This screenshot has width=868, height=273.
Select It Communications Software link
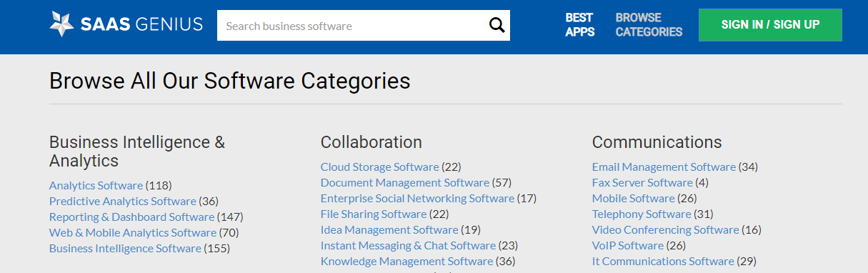point(663,261)
